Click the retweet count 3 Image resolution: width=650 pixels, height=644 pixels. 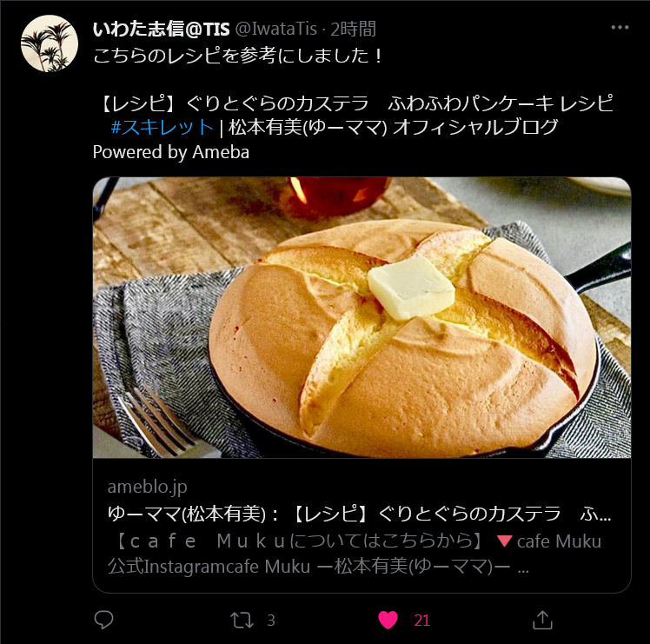pos(271,621)
